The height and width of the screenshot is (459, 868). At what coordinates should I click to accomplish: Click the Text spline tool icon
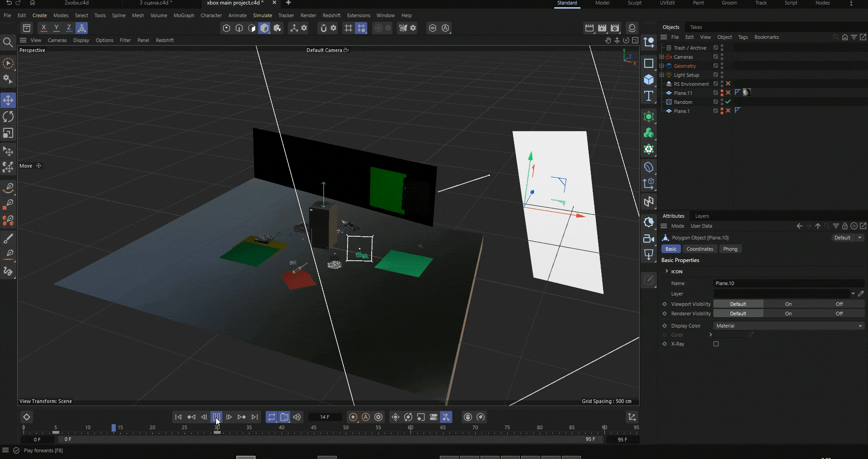[649, 96]
